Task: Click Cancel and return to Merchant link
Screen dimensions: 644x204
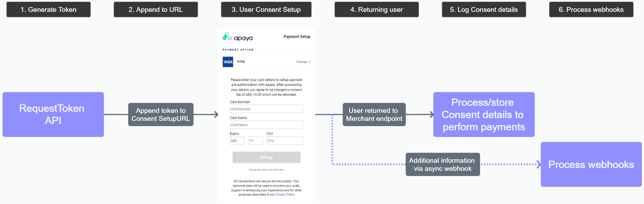Action: coord(266,170)
